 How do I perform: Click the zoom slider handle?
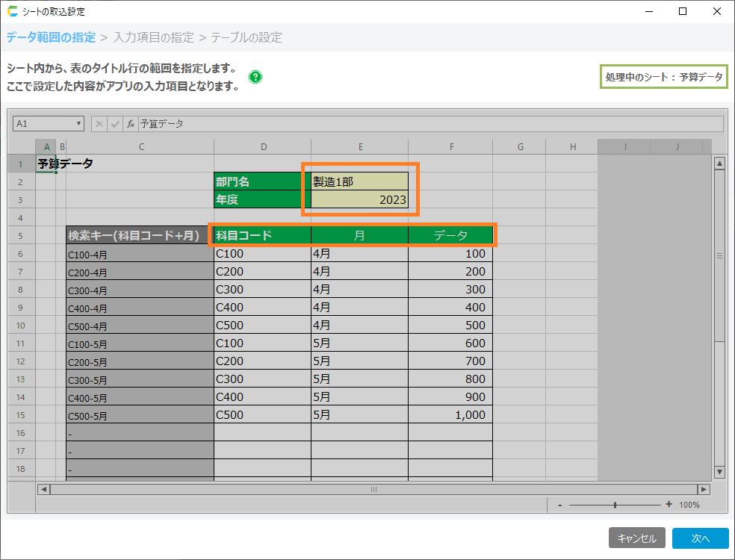click(615, 505)
